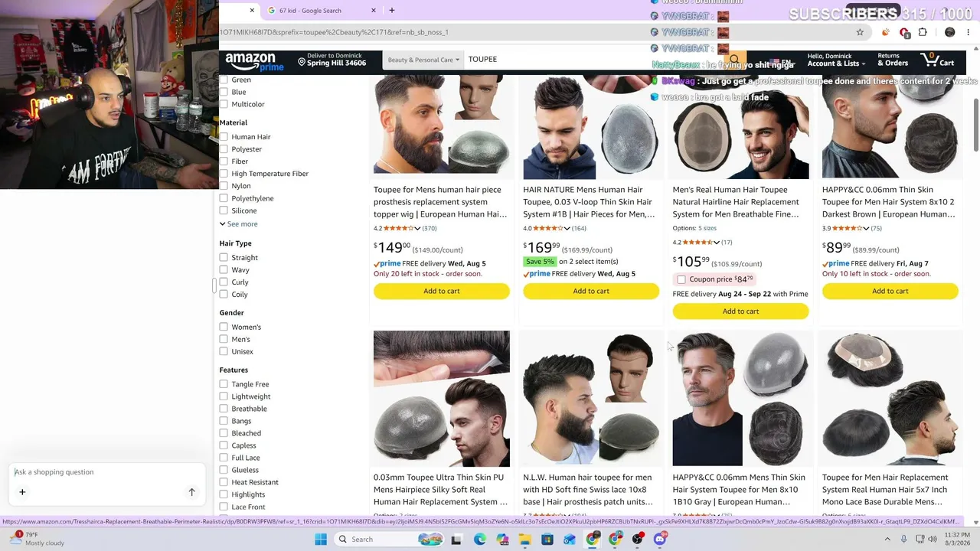Open the Account & Lists dropdown

(836, 60)
